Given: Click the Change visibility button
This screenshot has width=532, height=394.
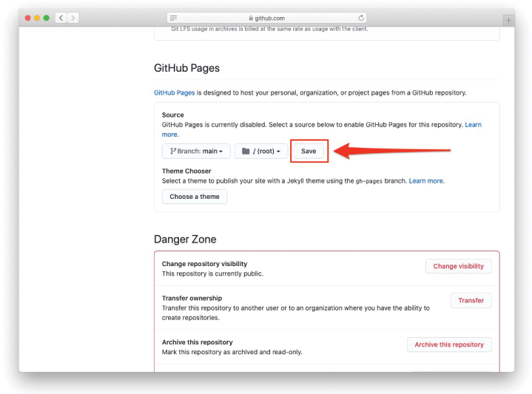Looking at the screenshot, I should (x=458, y=266).
